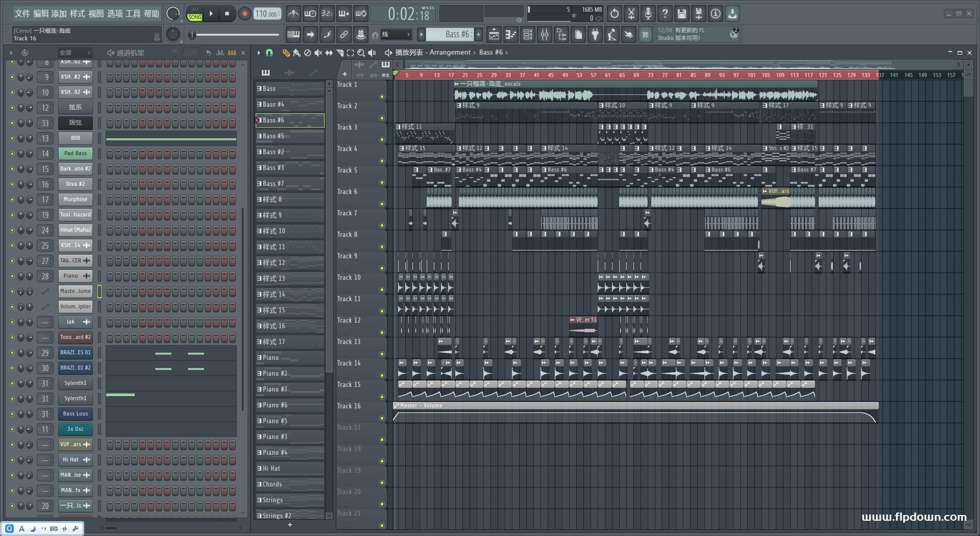Toggle the PAT/SONG mode switch

[x=194, y=14]
